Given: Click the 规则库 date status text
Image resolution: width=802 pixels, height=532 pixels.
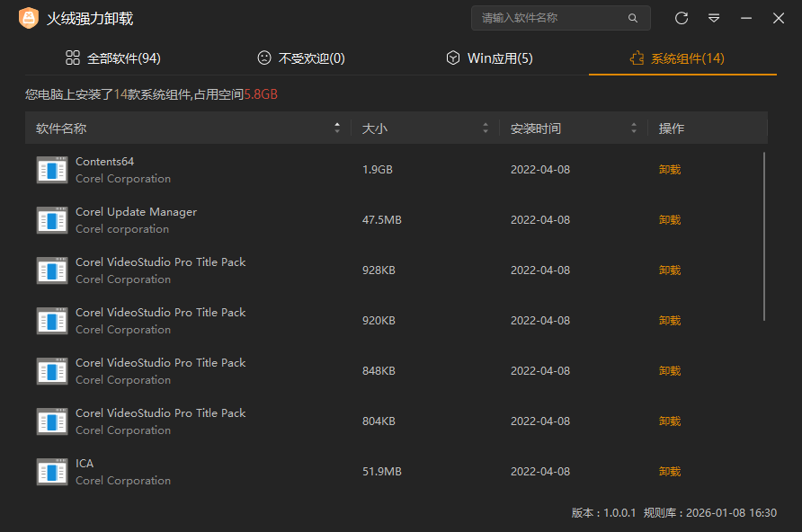Looking at the screenshot, I should pyautogui.click(x=710, y=513).
